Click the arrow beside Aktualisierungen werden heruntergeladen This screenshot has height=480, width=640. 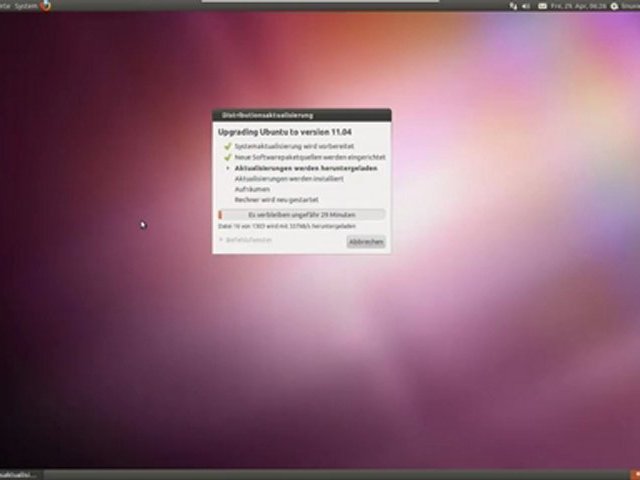click(227, 168)
